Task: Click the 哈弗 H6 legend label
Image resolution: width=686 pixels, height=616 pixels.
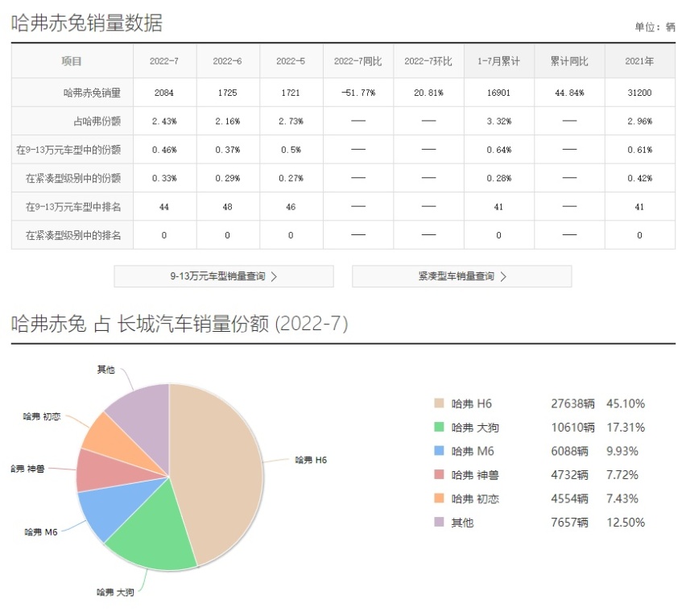Action: pyautogui.click(x=472, y=403)
